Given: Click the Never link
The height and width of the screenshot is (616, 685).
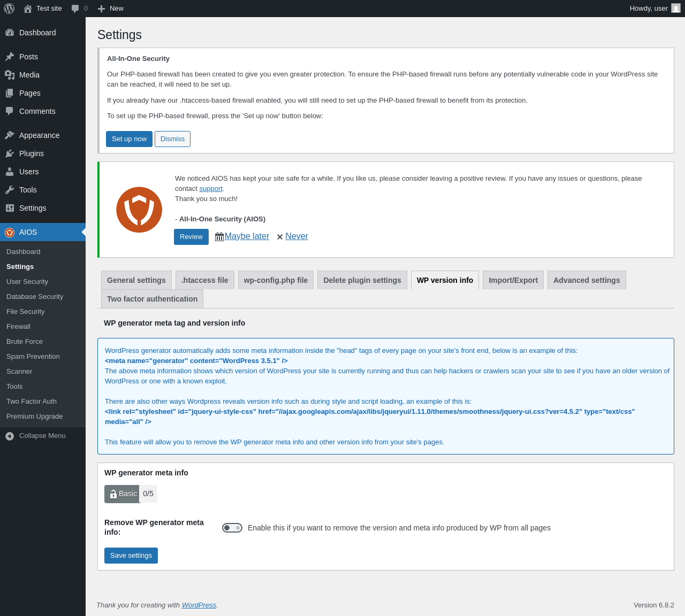Looking at the screenshot, I should pyautogui.click(x=296, y=236).
